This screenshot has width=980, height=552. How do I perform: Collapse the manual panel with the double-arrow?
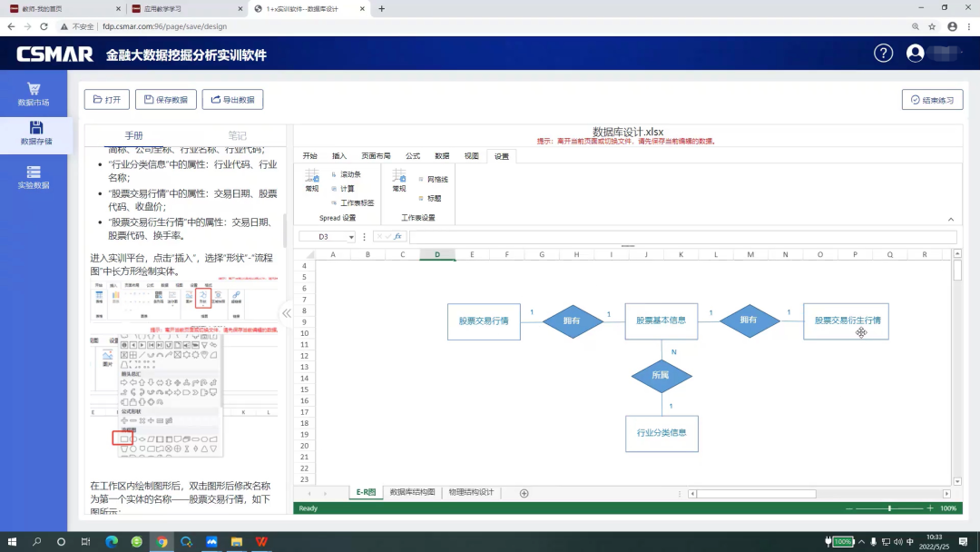coord(286,313)
